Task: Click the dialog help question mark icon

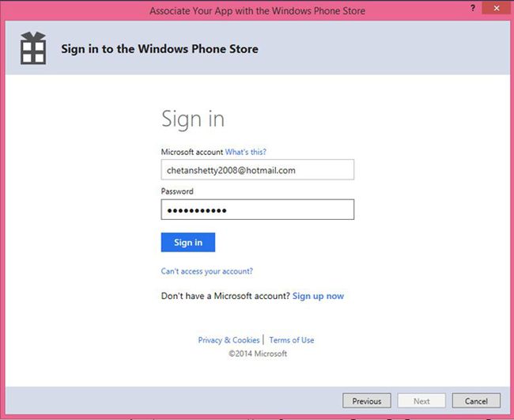Action: [473, 8]
